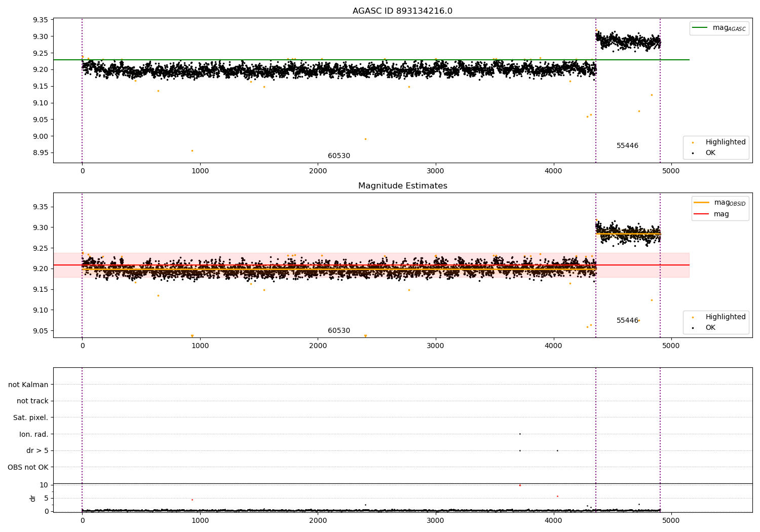Click the 55446 label in middle plot
Viewport: 760px width, 532px height.
tap(627, 321)
